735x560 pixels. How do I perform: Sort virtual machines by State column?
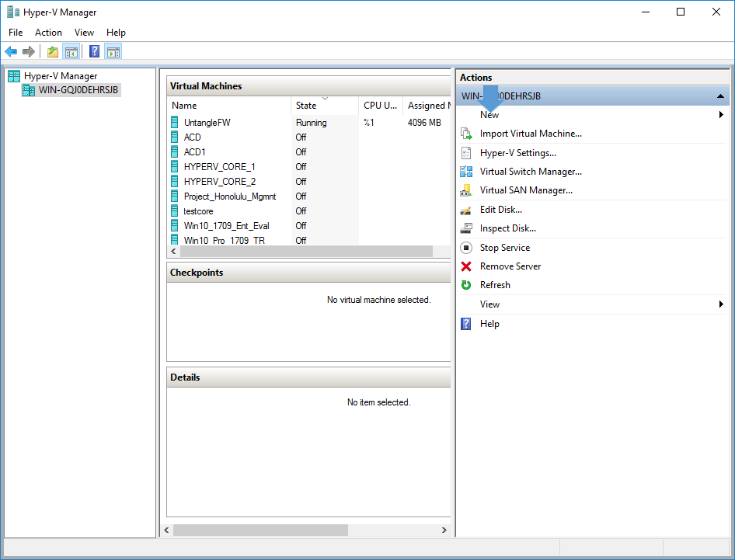324,106
